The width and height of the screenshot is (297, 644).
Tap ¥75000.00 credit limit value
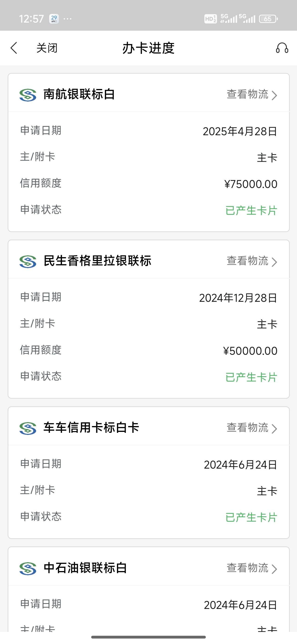coord(251,184)
